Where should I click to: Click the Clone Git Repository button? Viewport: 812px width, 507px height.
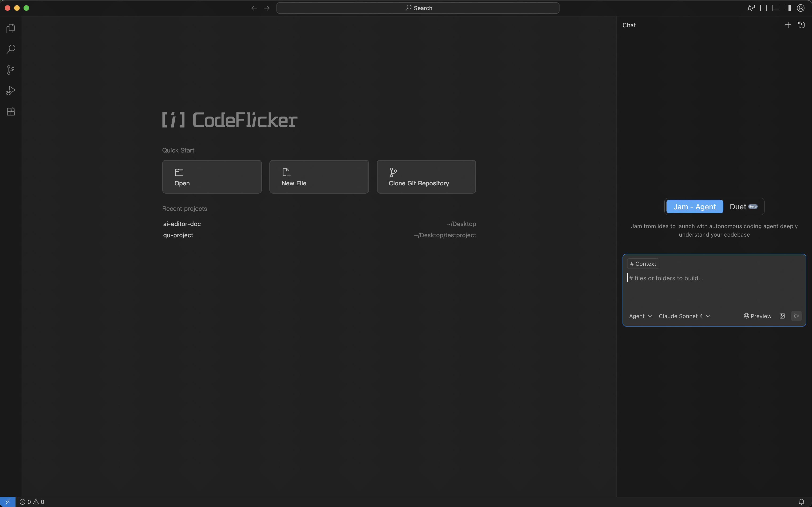coord(426,176)
